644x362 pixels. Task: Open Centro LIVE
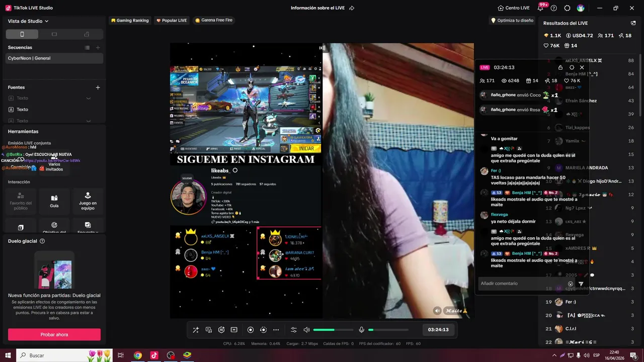coord(514,8)
